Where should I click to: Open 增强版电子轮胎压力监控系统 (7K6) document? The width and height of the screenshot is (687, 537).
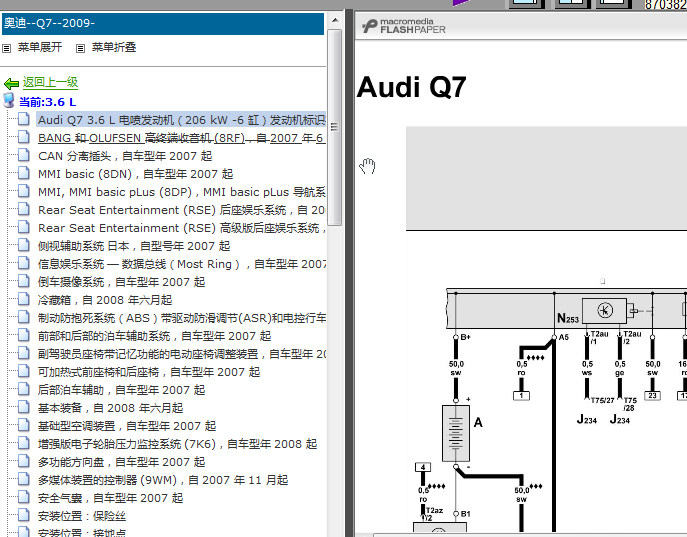pyautogui.click(x=177, y=444)
